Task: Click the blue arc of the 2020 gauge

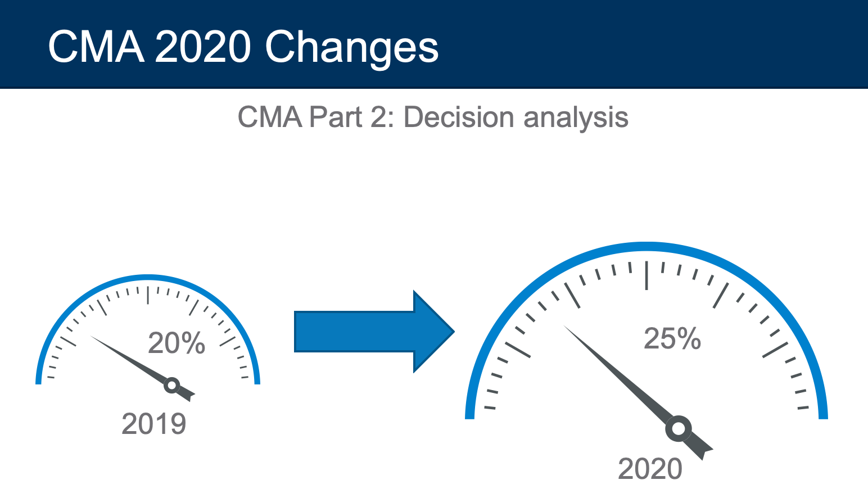Action: click(x=647, y=246)
